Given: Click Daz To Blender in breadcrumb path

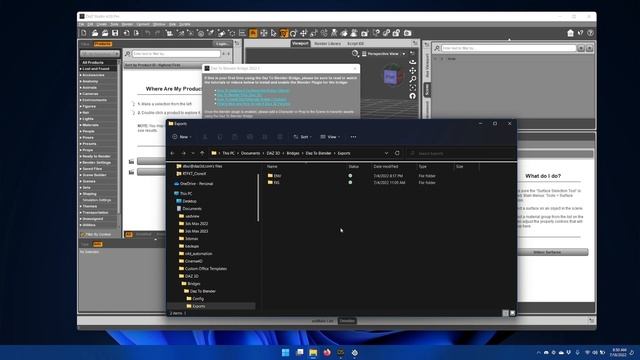Looking at the screenshot, I should (x=318, y=153).
